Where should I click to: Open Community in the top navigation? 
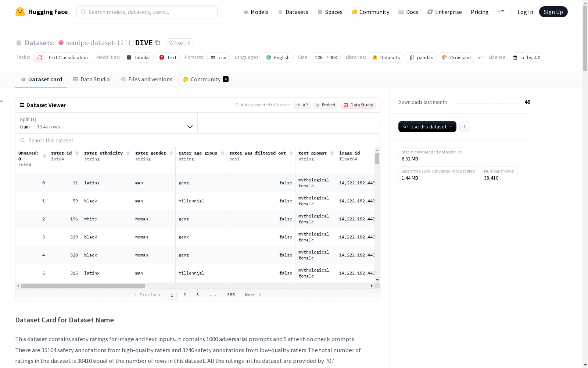pos(370,12)
